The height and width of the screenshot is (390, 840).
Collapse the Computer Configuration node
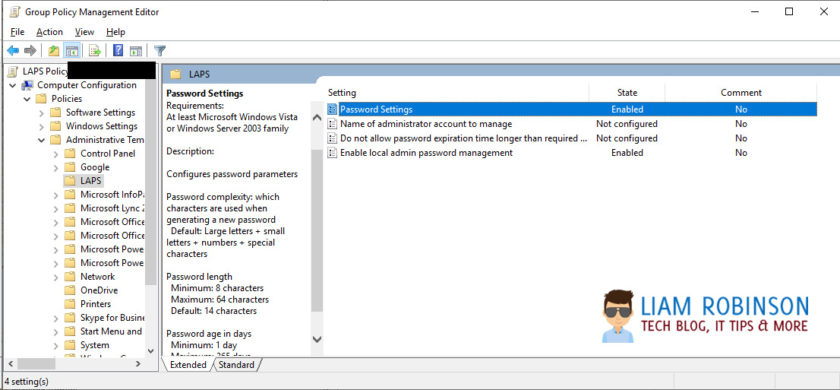coord(13,85)
